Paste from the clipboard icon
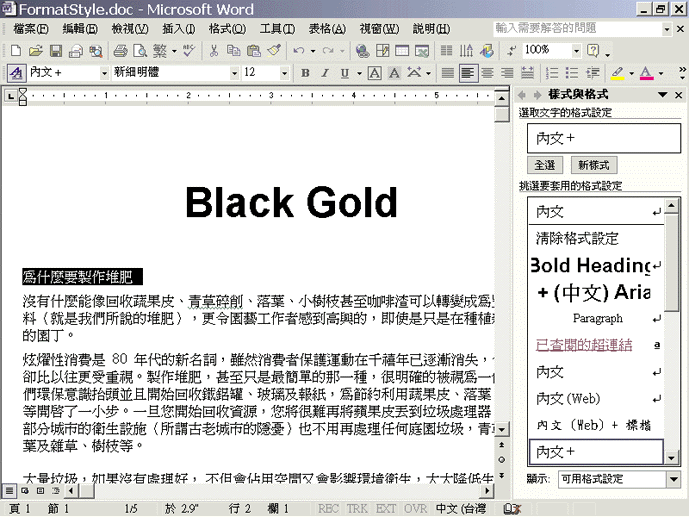This screenshot has height=517, width=689. (254, 51)
